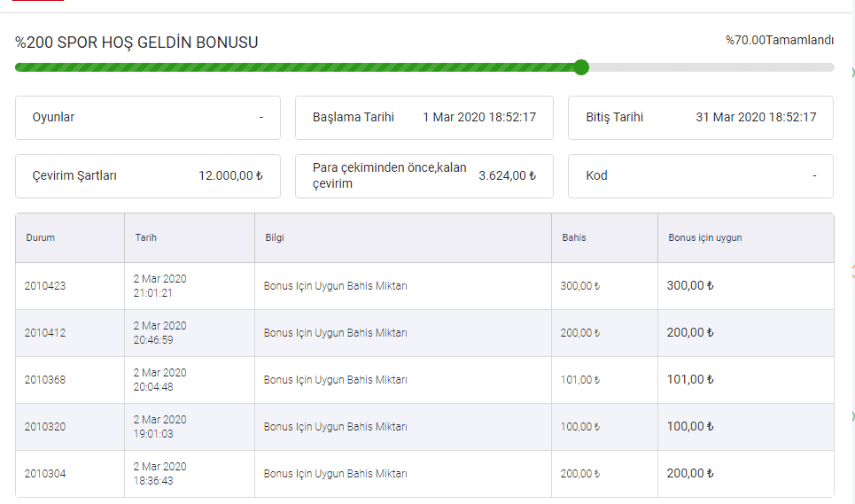The image size is (855, 504).
Task: Click the Para çekiminden önce kalan çevirim box
Action: click(424, 176)
